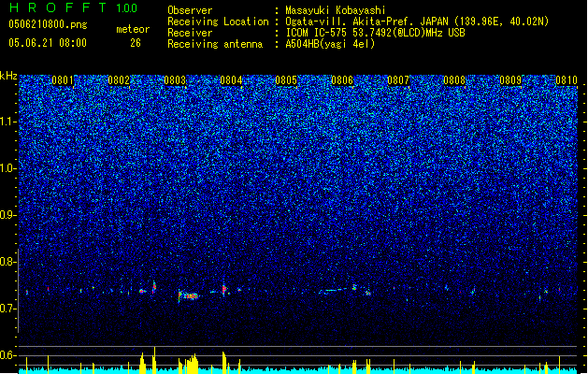Select antenna value A504HB(yagi 4el)
The image size is (588, 374).
point(330,44)
